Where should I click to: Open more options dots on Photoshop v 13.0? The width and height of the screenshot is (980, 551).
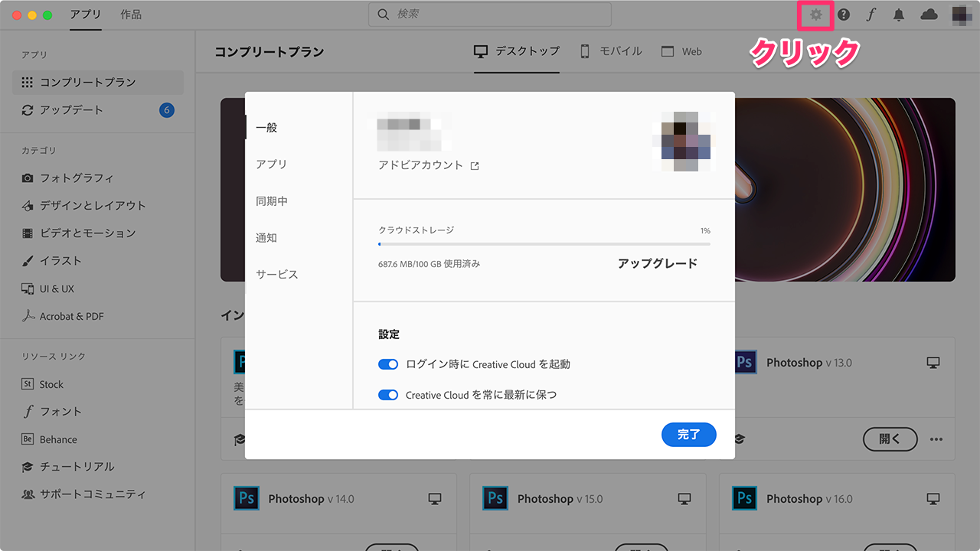[936, 439]
